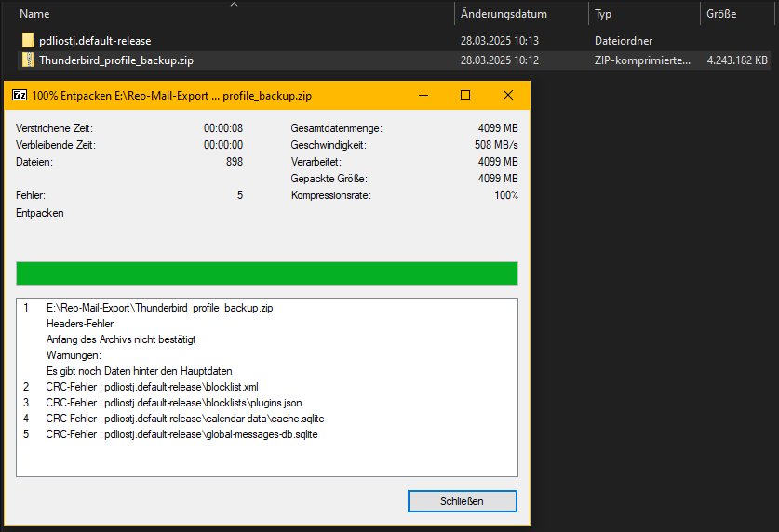
Task: Click the green extraction progress bar
Action: (266, 273)
